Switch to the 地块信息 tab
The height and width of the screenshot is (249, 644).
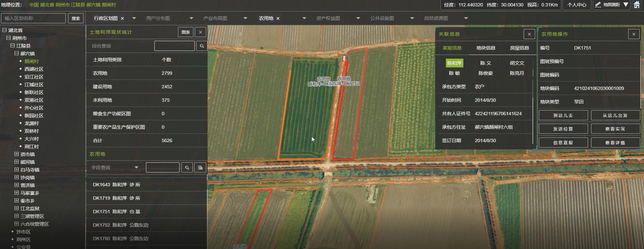pos(486,48)
